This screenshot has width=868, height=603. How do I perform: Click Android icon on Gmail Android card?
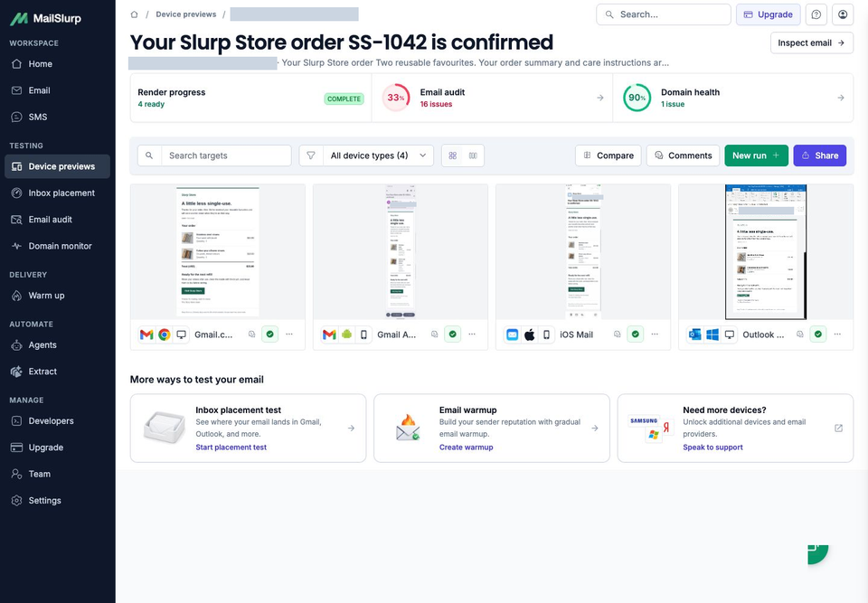point(346,334)
